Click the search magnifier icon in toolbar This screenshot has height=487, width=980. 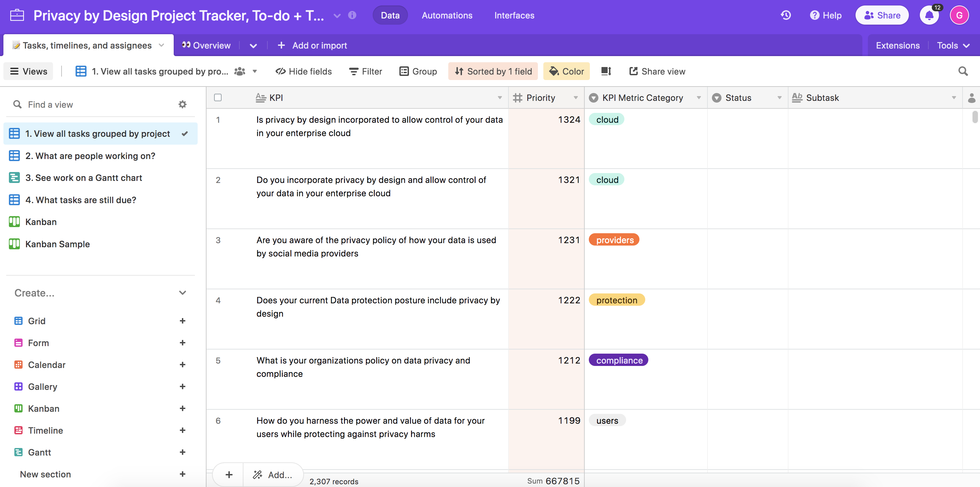click(963, 71)
